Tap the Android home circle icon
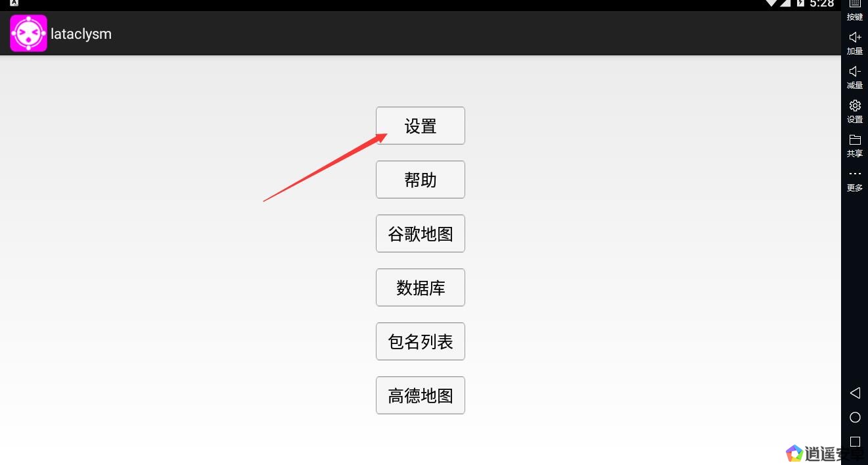 click(x=855, y=417)
